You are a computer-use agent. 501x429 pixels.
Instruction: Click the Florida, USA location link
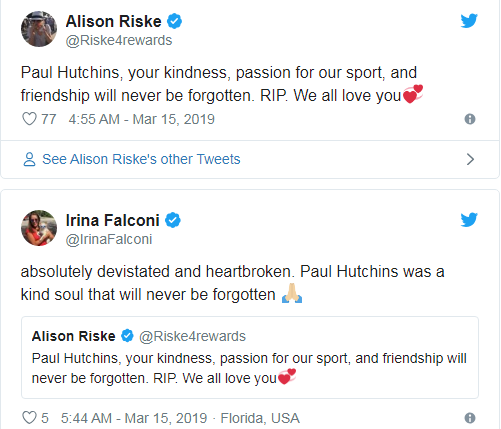tap(260, 418)
